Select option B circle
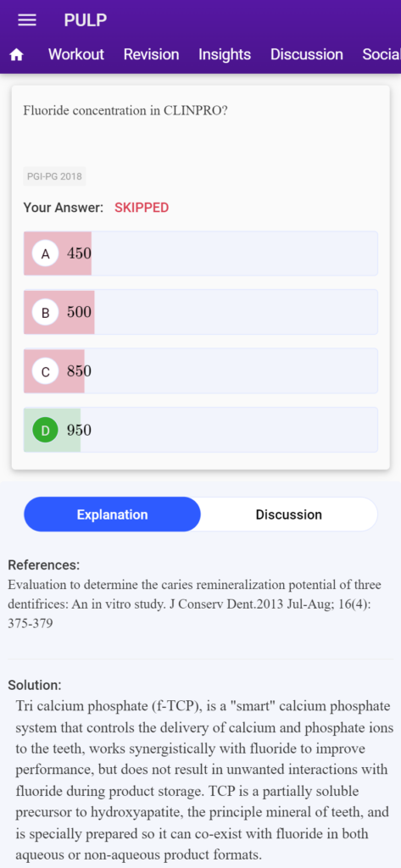The height and width of the screenshot is (868, 401). 46,312
